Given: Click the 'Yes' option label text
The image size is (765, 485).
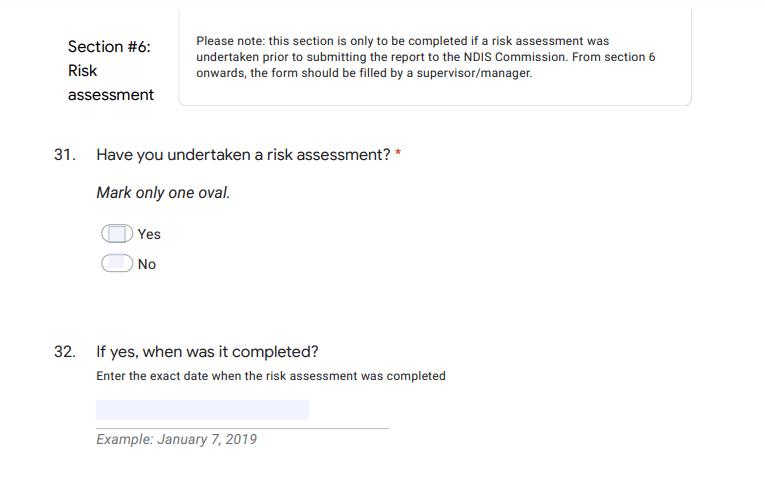Looking at the screenshot, I should tap(149, 234).
